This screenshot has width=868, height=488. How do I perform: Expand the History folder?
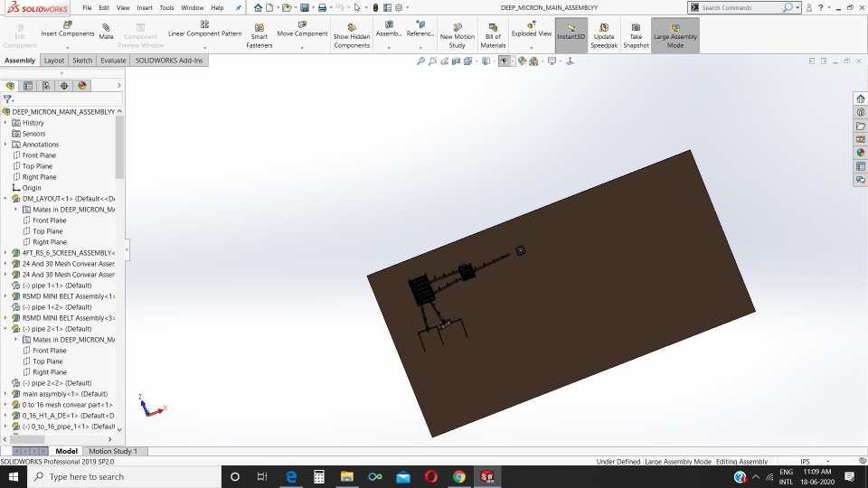pyautogui.click(x=5, y=122)
